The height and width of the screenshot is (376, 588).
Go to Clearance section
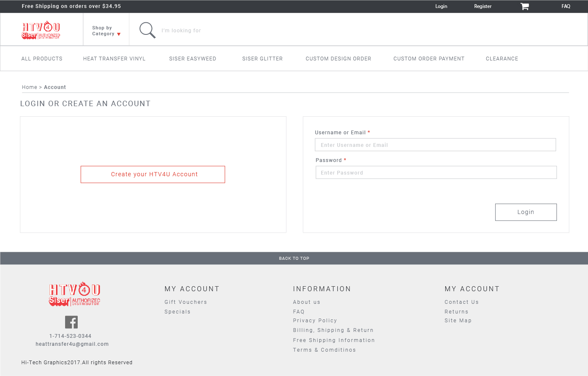point(502,59)
